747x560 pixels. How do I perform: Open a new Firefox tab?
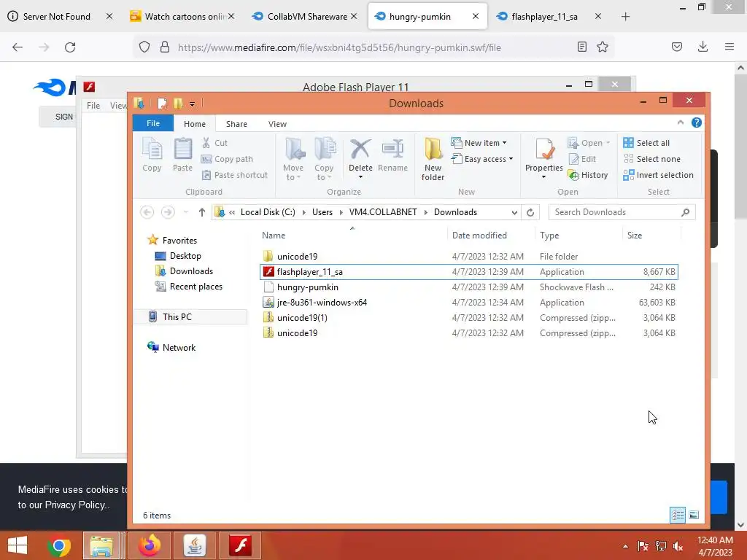pos(625,17)
